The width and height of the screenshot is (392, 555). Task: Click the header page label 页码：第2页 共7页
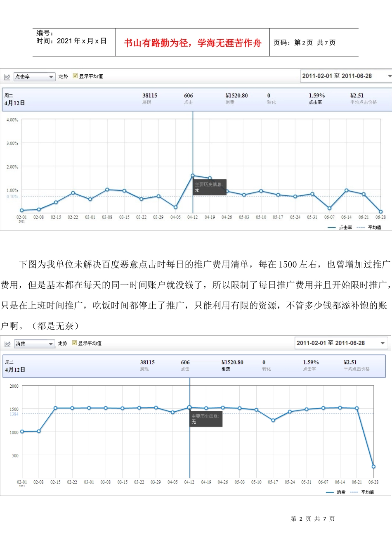coord(305,43)
